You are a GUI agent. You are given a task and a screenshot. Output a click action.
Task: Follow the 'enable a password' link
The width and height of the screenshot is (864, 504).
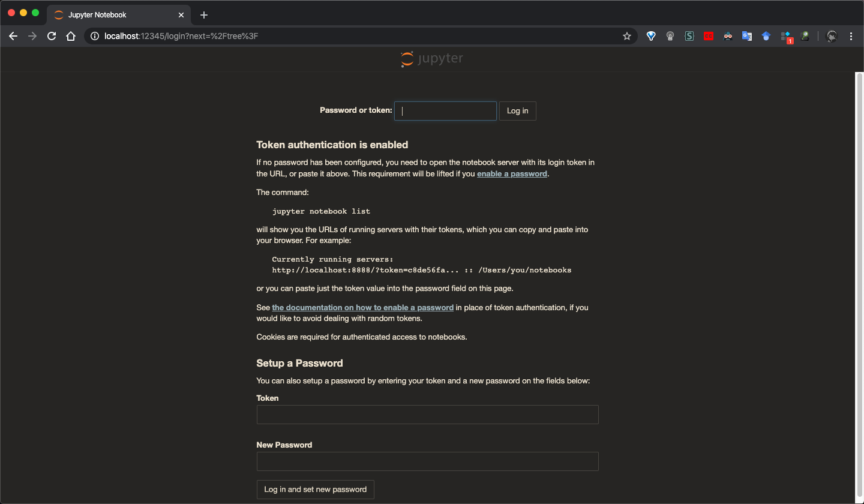pos(512,174)
